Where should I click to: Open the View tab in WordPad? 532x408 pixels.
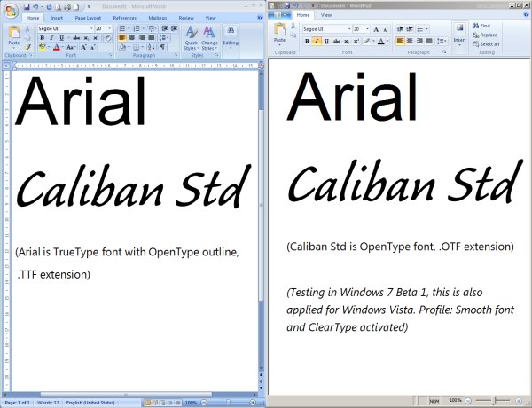click(326, 15)
